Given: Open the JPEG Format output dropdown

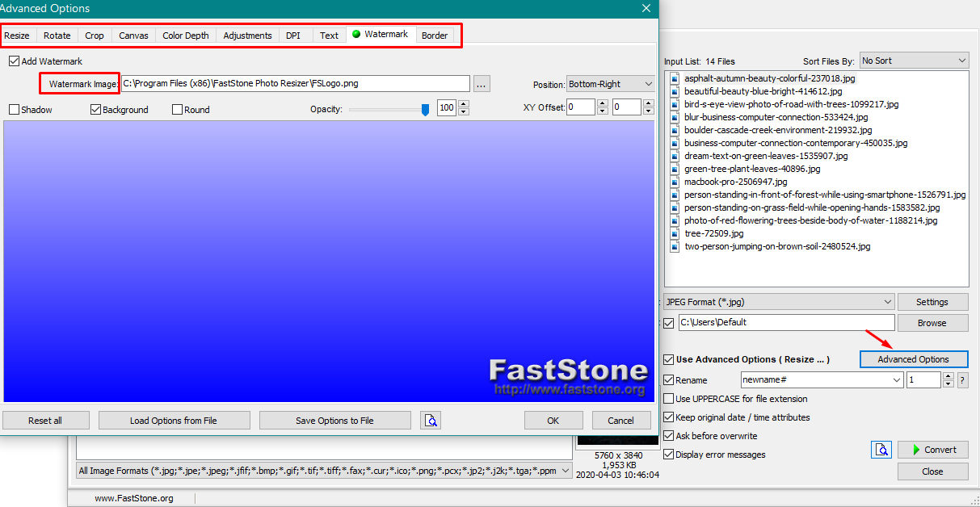Looking at the screenshot, I should point(779,302).
